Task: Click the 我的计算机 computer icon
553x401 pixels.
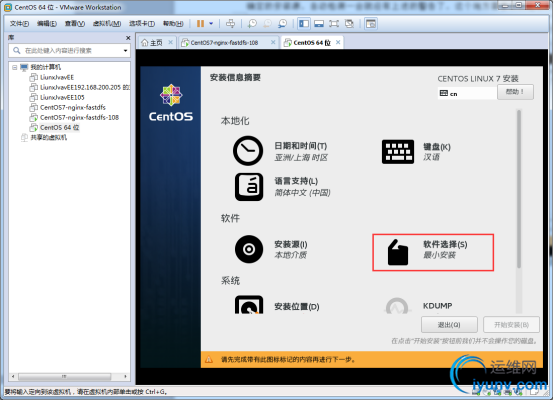Action: (24, 67)
